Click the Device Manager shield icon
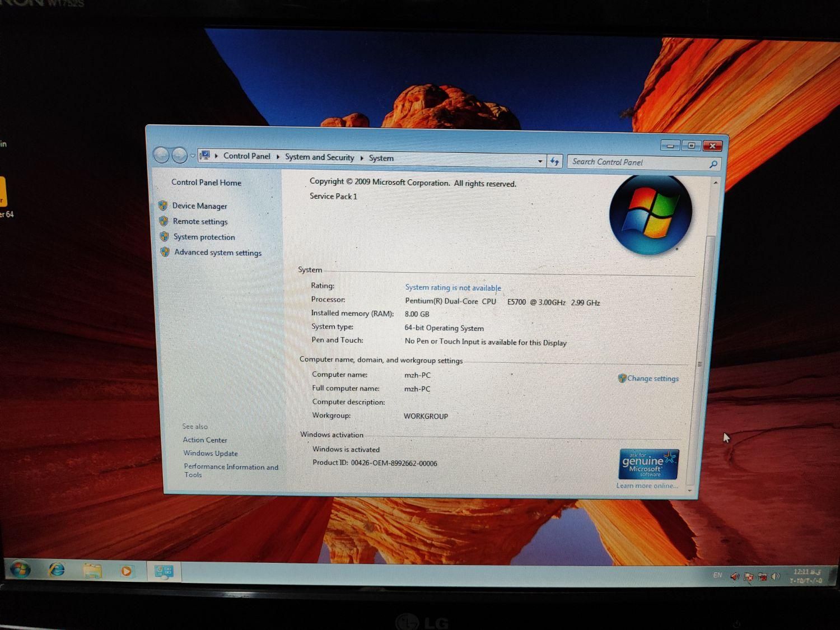This screenshot has height=630, width=840. pos(163,206)
